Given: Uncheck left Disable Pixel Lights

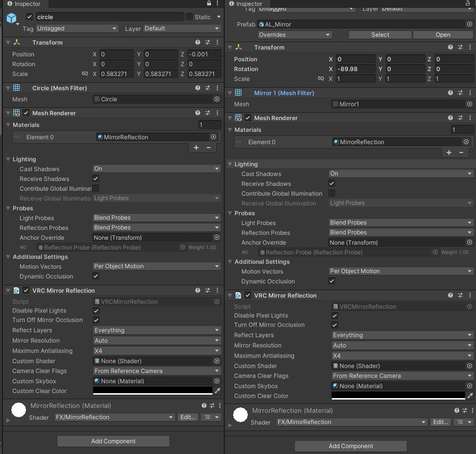Looking at the screenshot, I should click(x=96, y=310).
